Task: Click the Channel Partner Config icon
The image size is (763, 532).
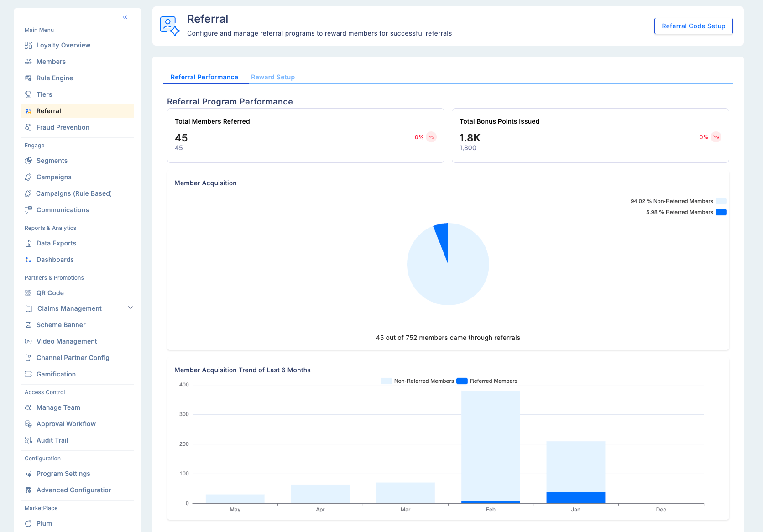Action: coord(28,358)
